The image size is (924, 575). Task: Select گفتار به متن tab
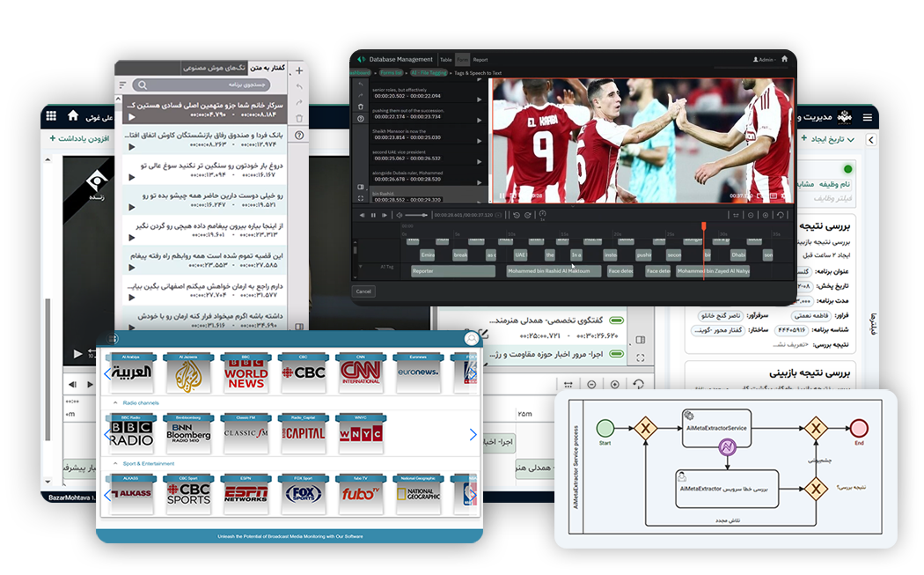(x=268, y=68)
